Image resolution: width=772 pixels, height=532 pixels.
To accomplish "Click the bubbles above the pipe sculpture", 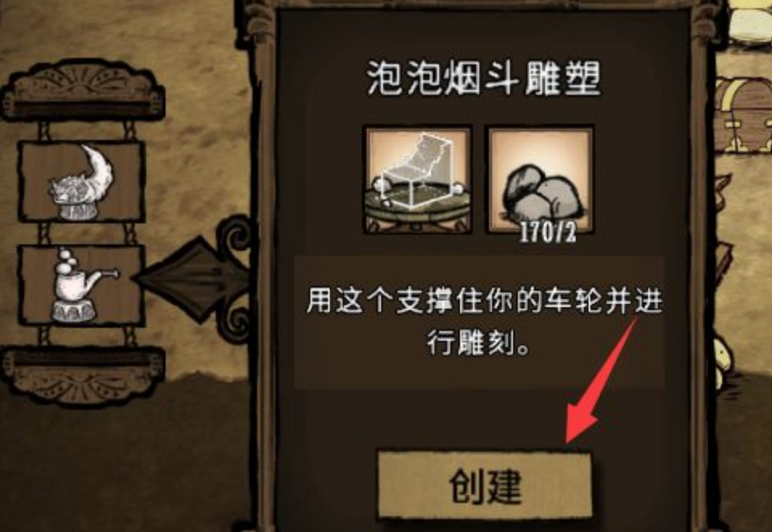I will [67, 260].
